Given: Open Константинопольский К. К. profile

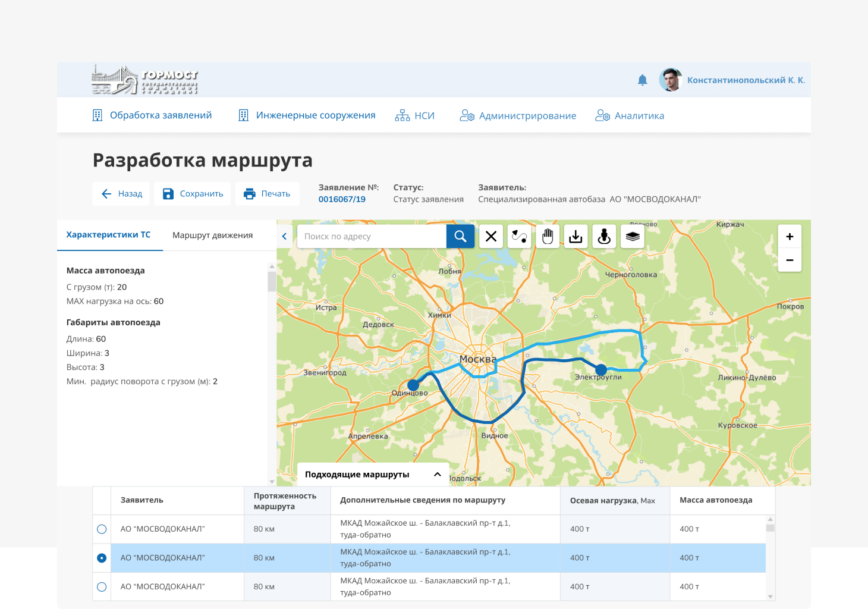Looking at the screenshot, I should [x=746, y=80].
